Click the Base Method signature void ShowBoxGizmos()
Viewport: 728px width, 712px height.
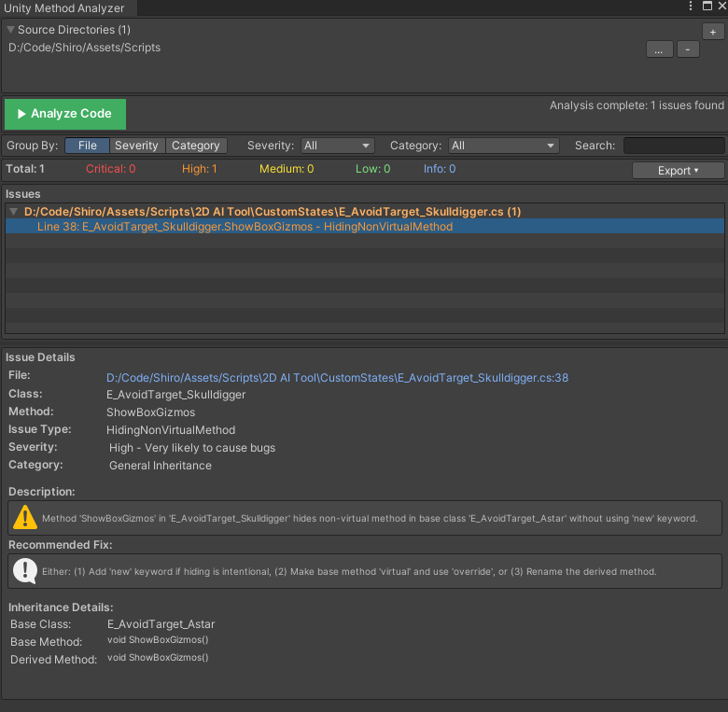158,640
